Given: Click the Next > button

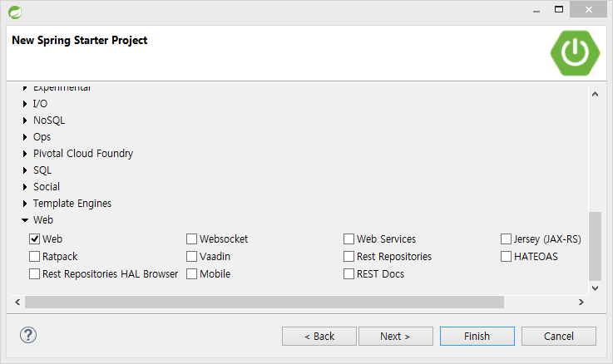Looking at the screenshot, I should coord(396,337).
